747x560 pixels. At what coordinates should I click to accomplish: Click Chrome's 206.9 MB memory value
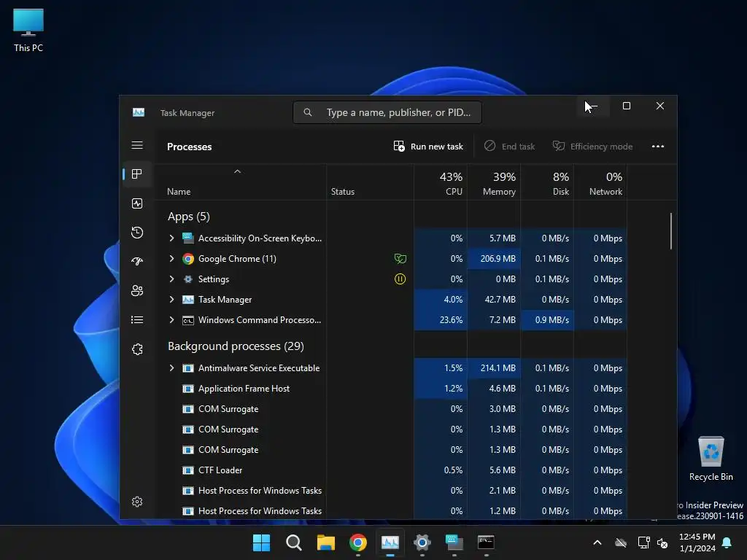coord(498,259)
